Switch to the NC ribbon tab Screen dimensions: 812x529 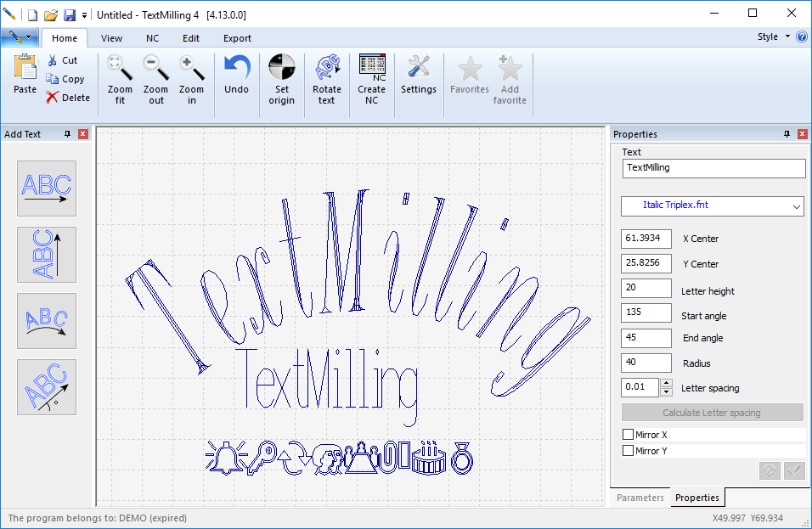click(152, 38)
